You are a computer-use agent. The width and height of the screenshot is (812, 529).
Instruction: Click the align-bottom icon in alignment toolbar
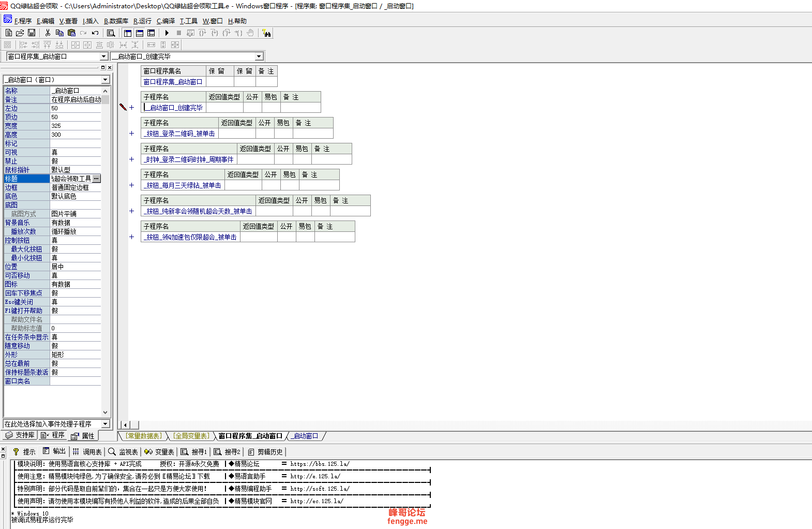click(59, 45)
